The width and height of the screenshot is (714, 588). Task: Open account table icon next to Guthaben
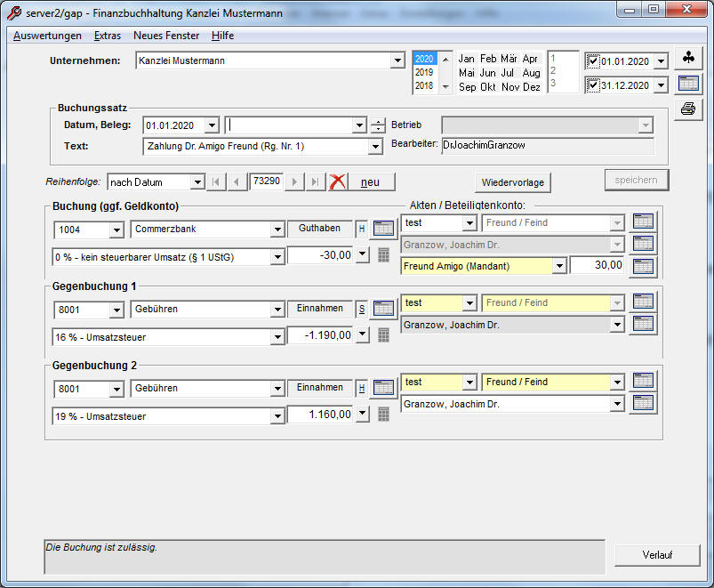(x=383, y=229)
